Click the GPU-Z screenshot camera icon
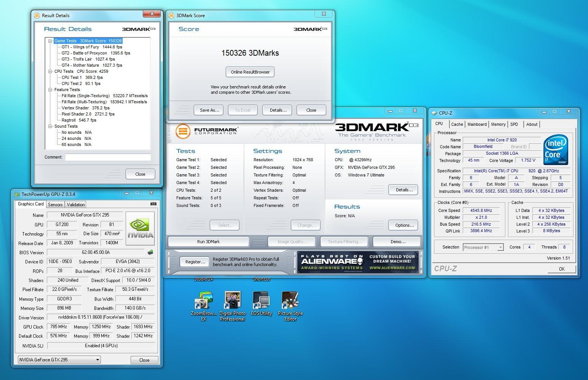The height and width of the screenshot is (380, 588). pos(153,204)
